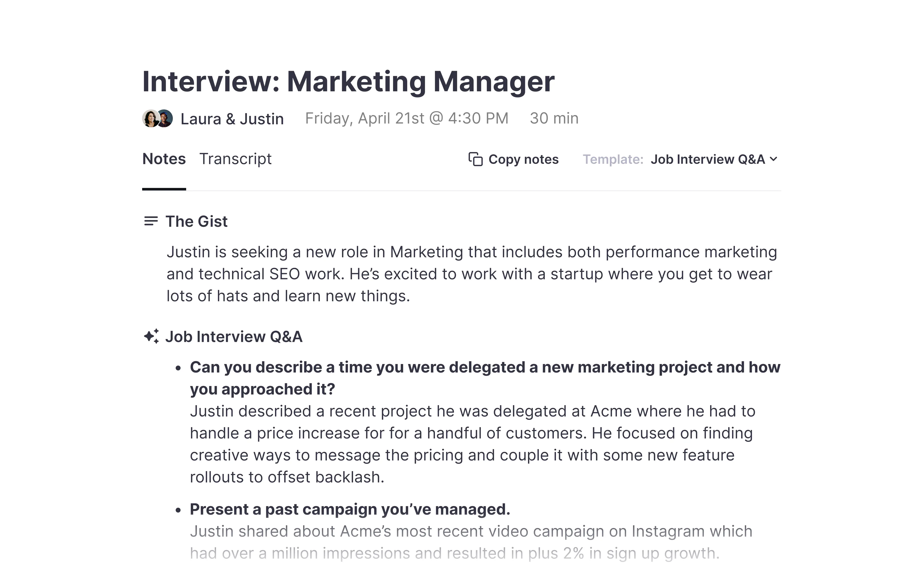Open the Job Interview Q&A template dropdown
924x575 pixels.
714,159
